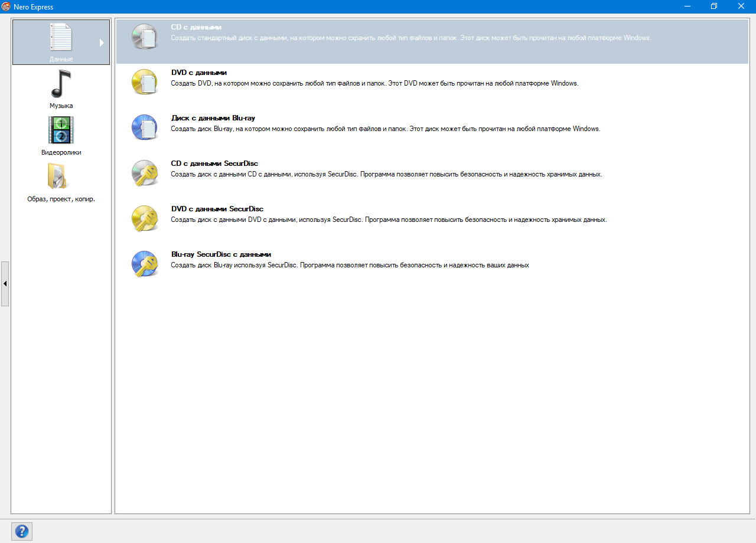Click the CD SecurDisc description about безопасность
Viewport: 756px width, 543px height.
coord(386,174)
